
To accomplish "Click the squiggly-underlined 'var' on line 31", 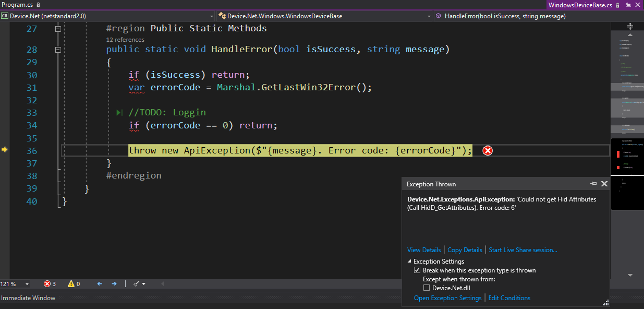I will (137, 88).
